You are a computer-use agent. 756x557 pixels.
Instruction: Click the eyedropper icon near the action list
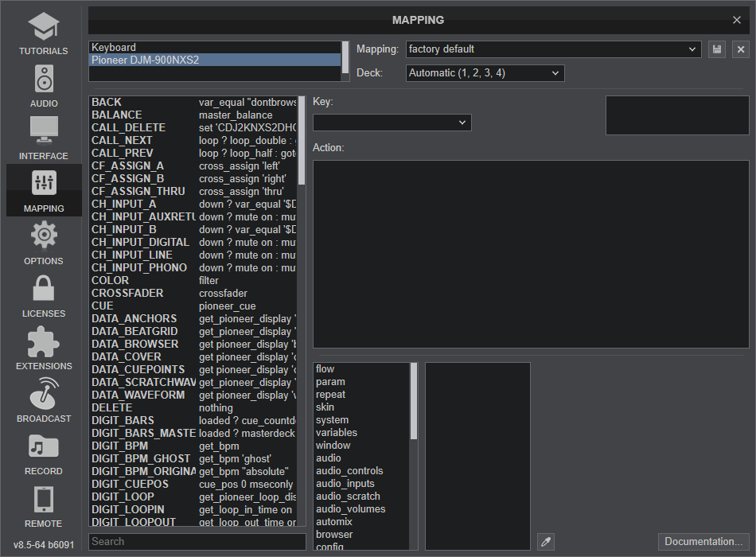coord(546,542)
